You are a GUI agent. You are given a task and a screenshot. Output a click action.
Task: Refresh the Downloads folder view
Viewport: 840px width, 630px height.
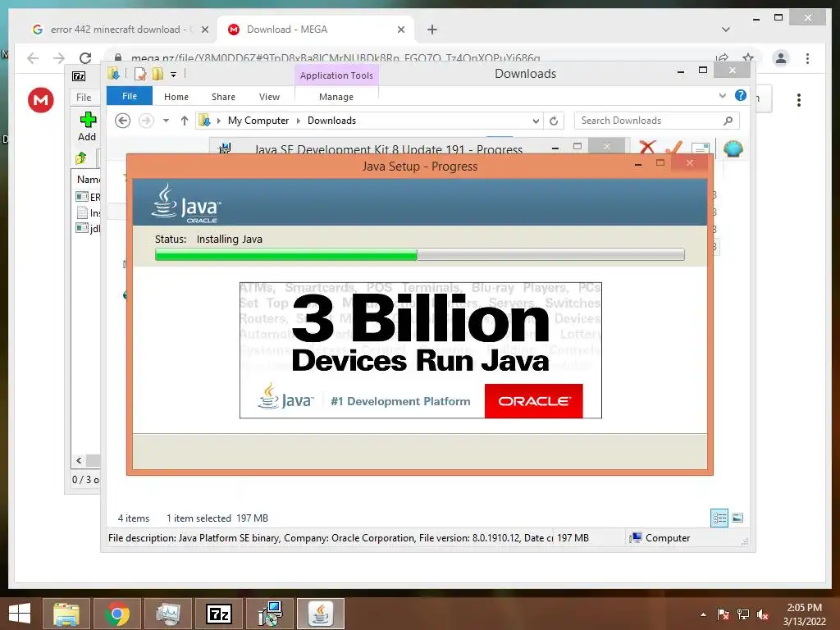pos(554,121)
